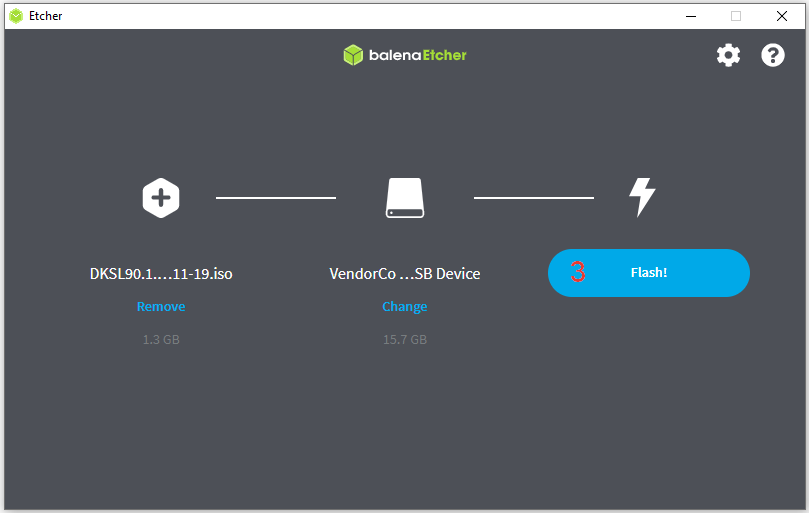Screen dimensions: 809x513
Task: Click the drive icon above VendorCo device
Action: 405,198
